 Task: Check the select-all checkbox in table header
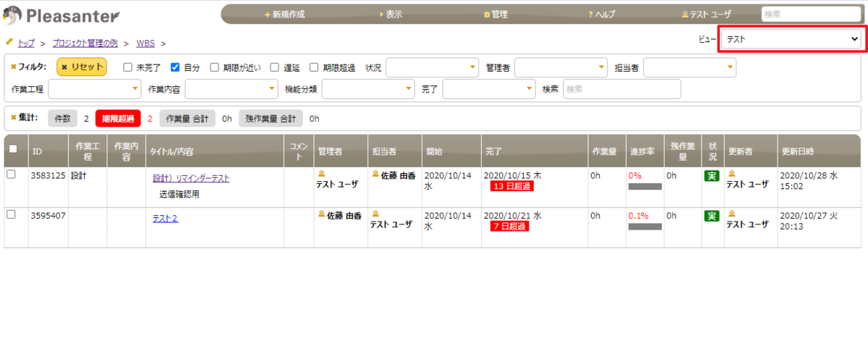pos(12,148)
